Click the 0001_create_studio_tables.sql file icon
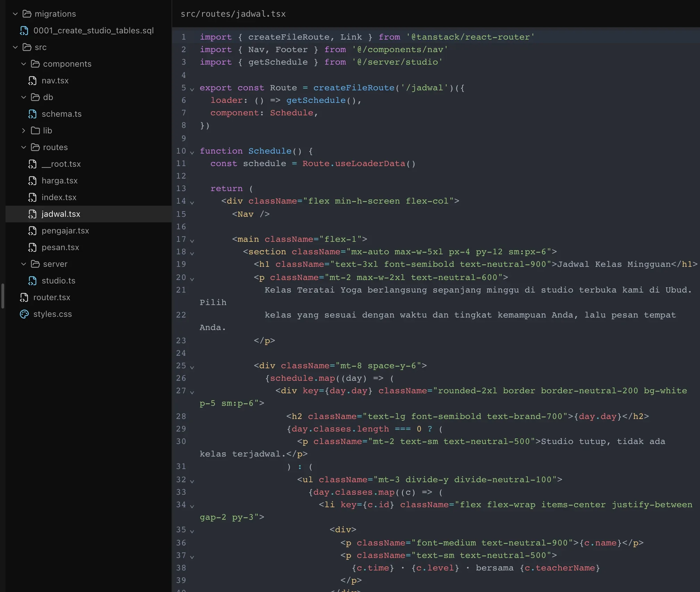700x592 pixels. (24, 31)
